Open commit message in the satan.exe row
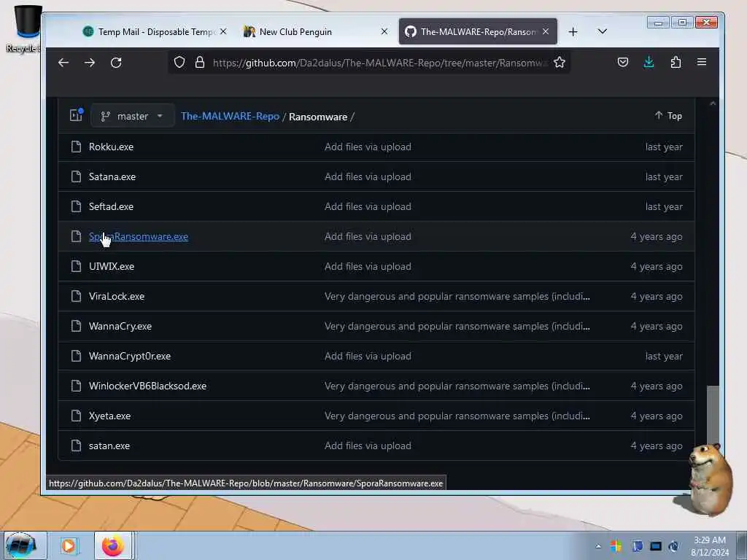The image size is (747, 560). pos(368,446)
